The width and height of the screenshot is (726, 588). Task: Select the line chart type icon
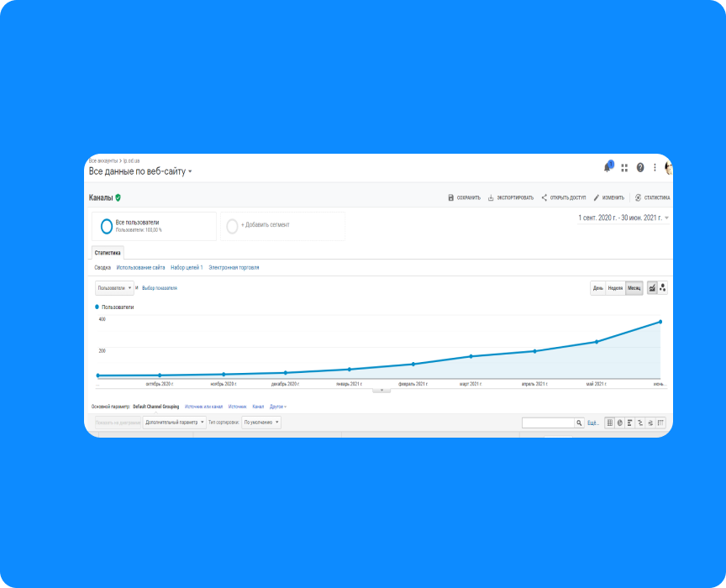point(652,288)
